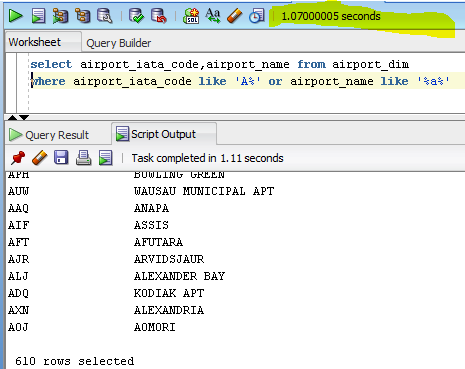Click the ALJ output row code
The height and width of the screenshot is (369, 465).
point(19,276)
